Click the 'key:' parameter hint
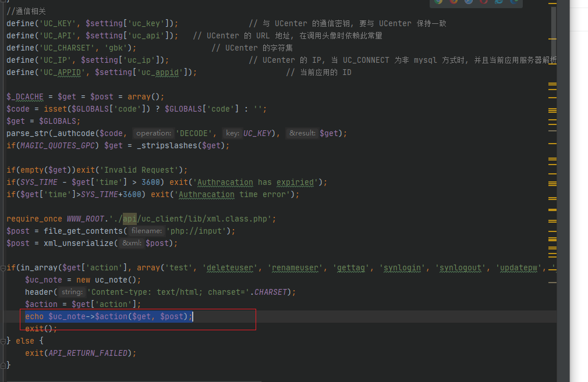This screenshot has width=588, height=382. tap(232, 133)
